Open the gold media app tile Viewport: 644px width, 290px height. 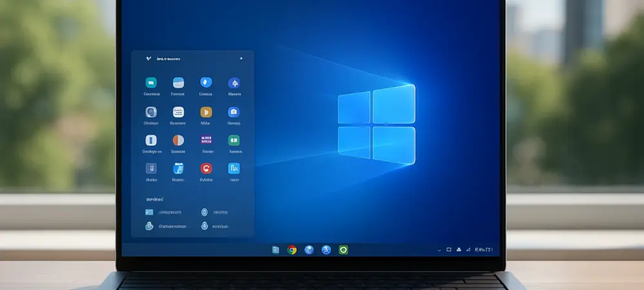point(206,111)
